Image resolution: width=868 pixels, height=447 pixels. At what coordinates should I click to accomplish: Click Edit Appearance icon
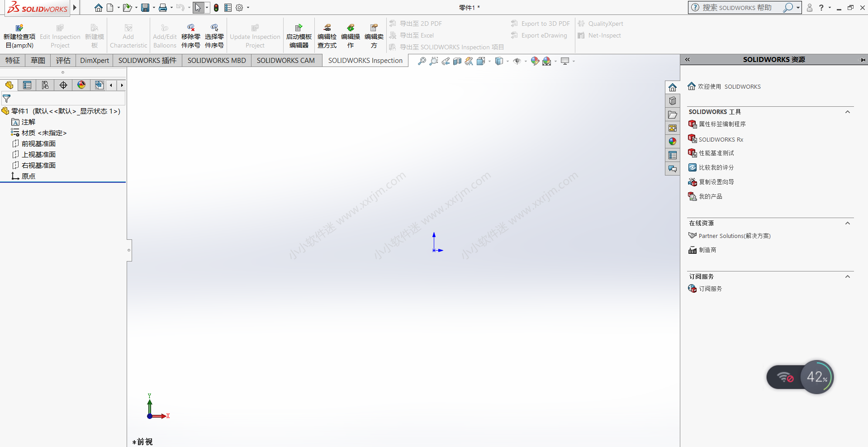pos(535,61)
